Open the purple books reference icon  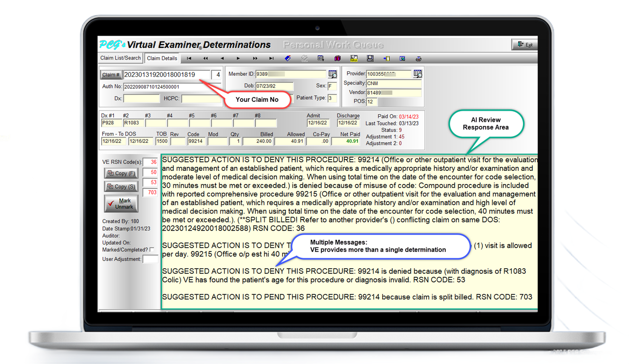tap(338, 58)
